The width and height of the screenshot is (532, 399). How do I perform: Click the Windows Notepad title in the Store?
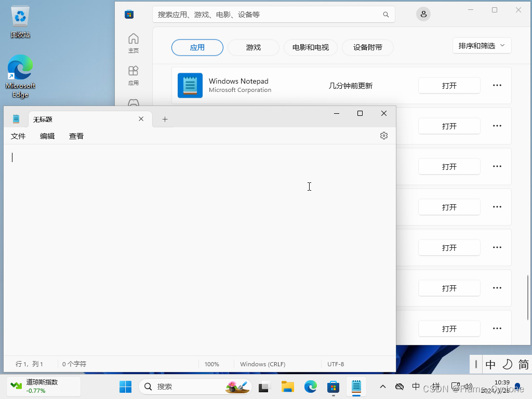click(x=238, y=81)
